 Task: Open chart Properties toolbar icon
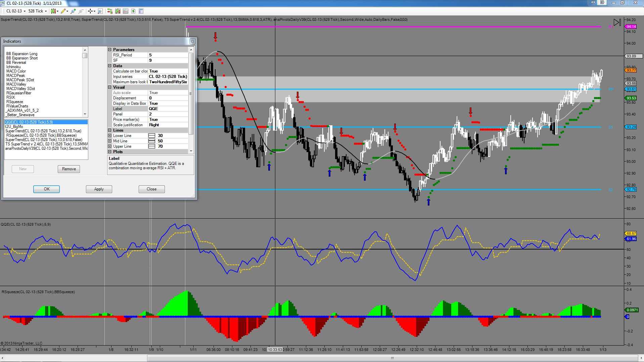pos(141,11)
